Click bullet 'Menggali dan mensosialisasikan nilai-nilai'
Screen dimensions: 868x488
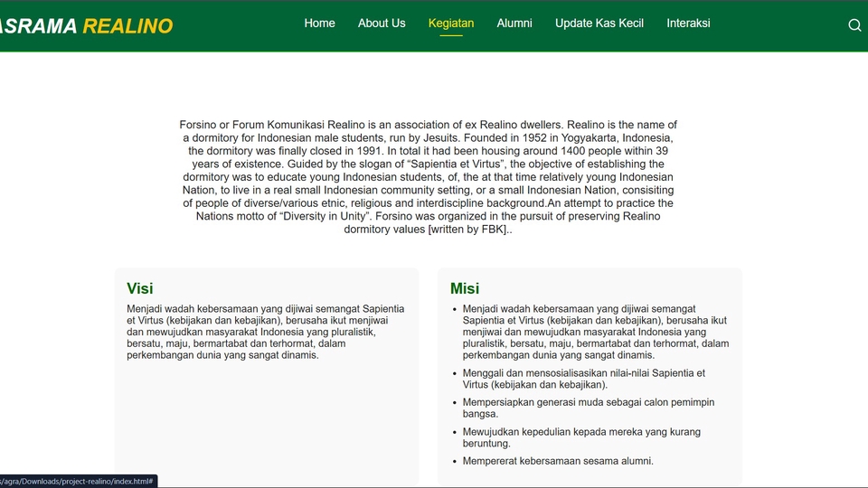pos(584,379)
